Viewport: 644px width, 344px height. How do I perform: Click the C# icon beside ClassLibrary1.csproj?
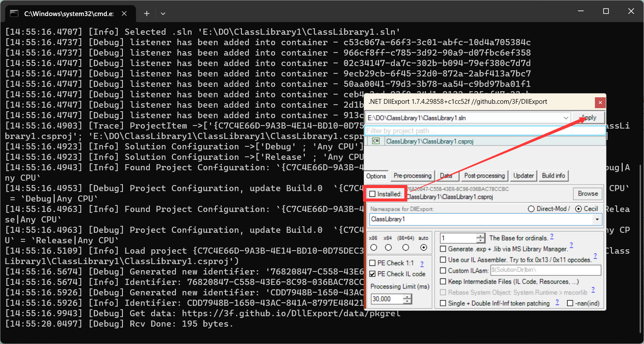(x=376, y=141)
